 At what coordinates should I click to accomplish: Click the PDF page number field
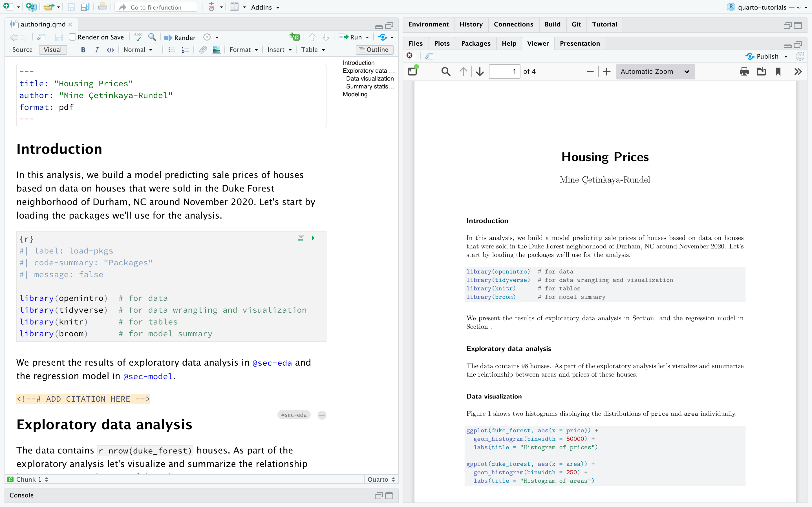point(505,72)
